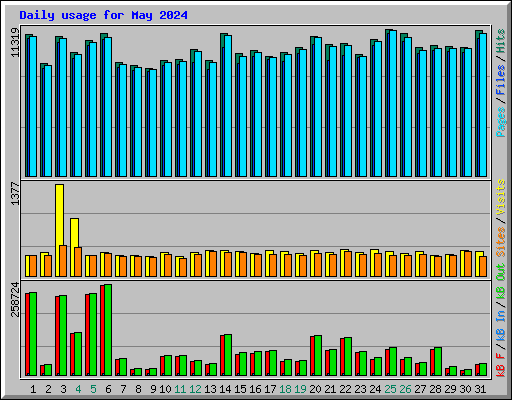Click day 22 on the x-axis
The image size is (512, 400).
345,389
